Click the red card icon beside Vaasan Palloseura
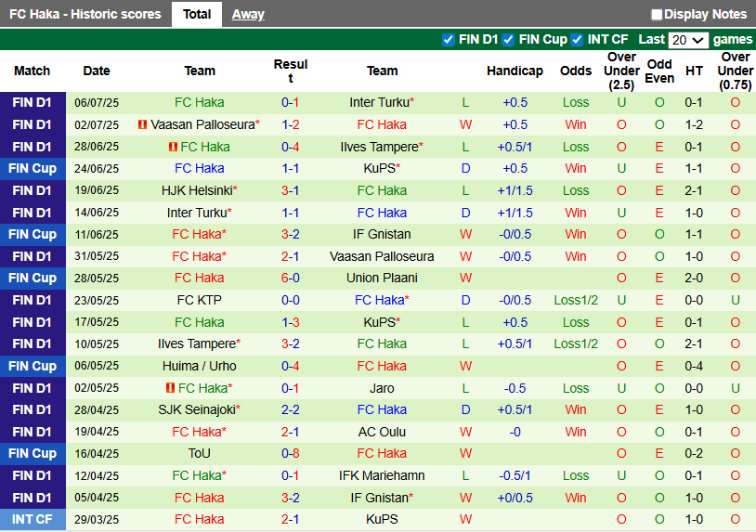 (x=142, y=124)
